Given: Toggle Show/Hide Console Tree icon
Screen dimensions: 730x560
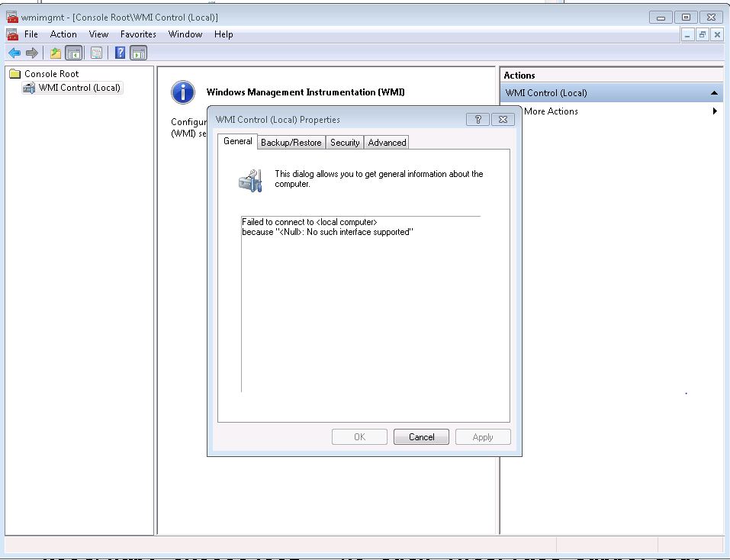Looking at the screenshot, I should [x=73, y=53].
